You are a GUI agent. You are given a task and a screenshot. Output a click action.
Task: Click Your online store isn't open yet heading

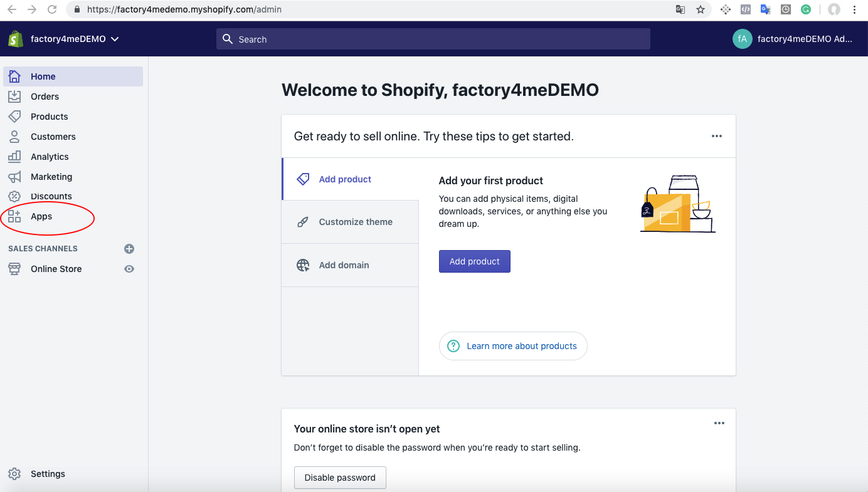[367, 429]
